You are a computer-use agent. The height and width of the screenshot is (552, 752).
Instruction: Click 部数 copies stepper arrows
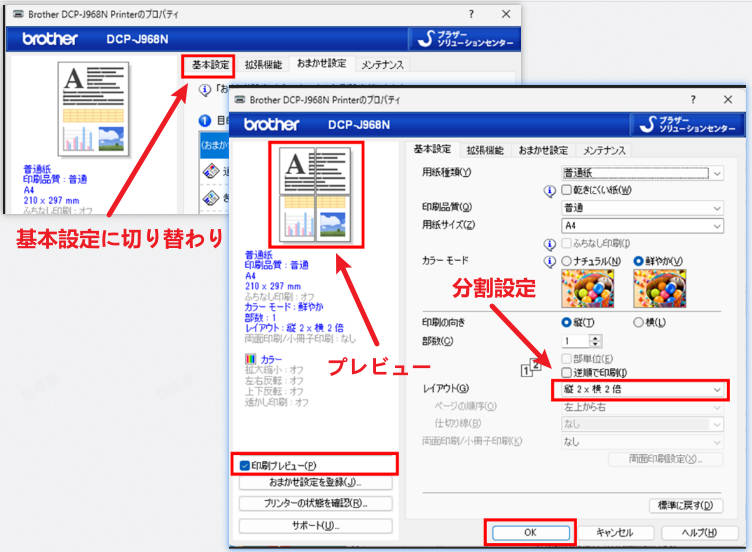(595, 341)
